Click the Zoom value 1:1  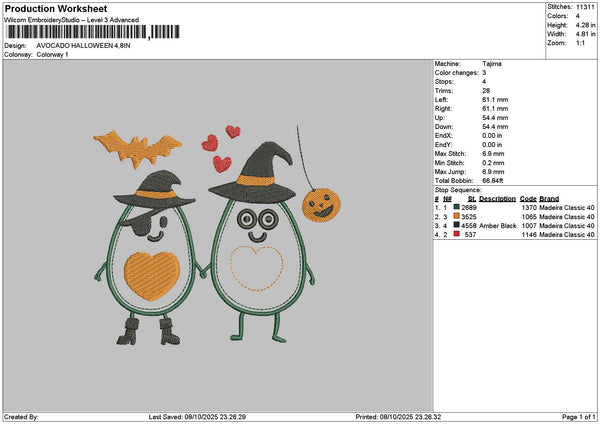580,43
